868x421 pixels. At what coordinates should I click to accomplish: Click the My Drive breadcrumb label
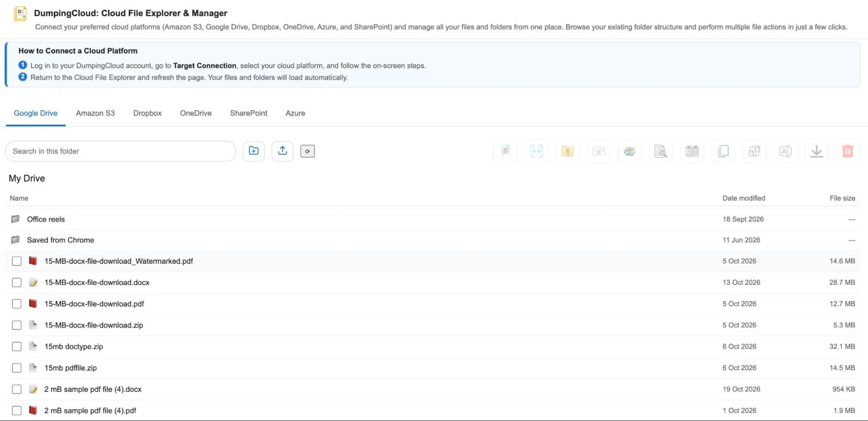click(27, 178)
